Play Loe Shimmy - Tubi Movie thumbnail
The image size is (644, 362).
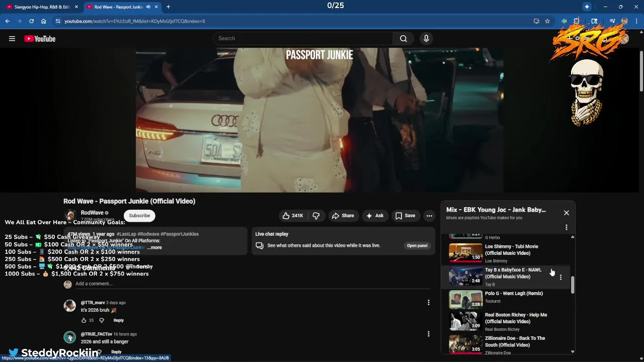tap(465, 253)
